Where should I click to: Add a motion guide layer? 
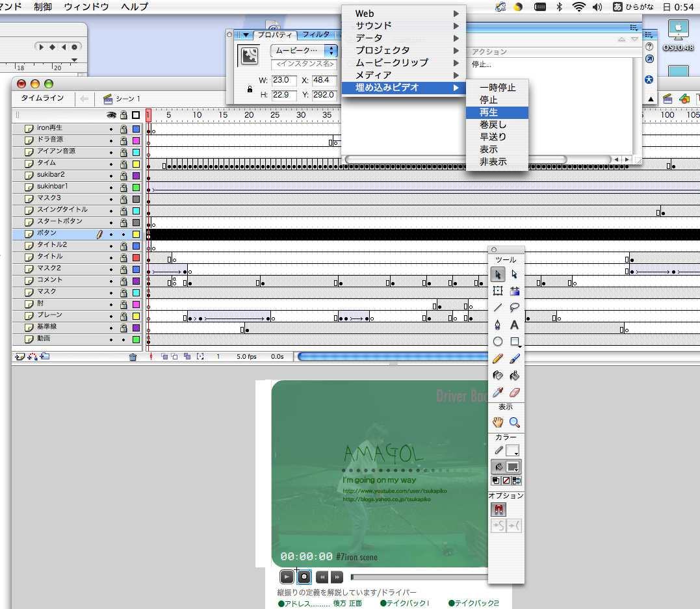tap(32, 357)
